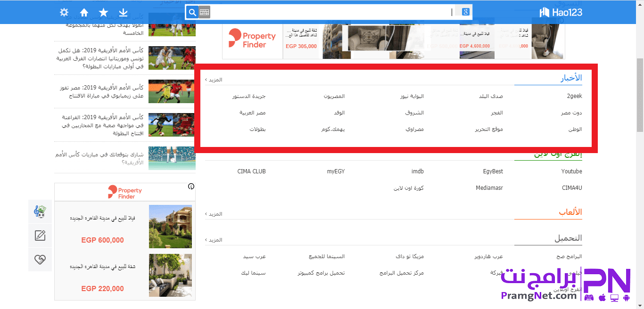The height and width of the screenshot is (309, 644).
Task: Open the CIMA CLUB link
Action: click(x=252, y=171)
